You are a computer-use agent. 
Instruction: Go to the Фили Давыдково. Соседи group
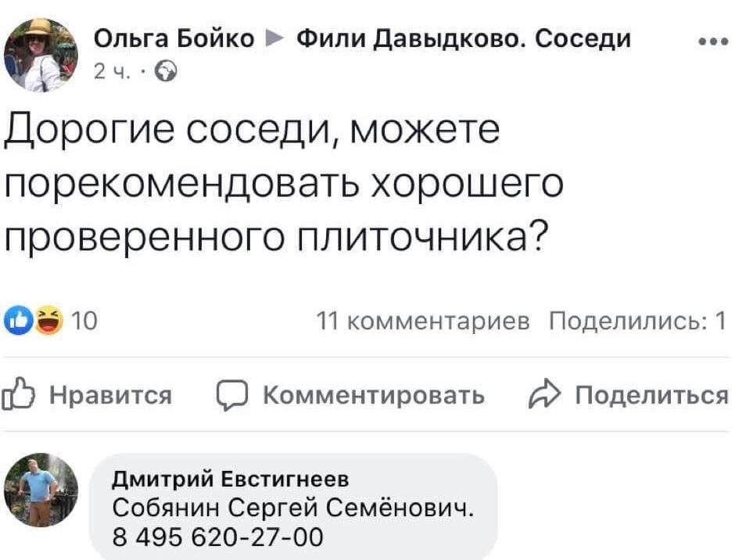point(464,38)
